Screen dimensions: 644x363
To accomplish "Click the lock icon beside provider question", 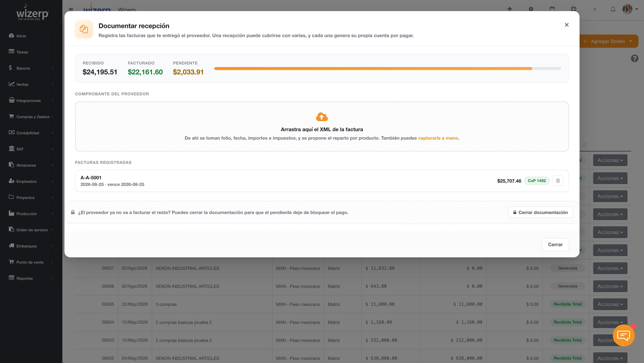I will (x=73, y=212).
